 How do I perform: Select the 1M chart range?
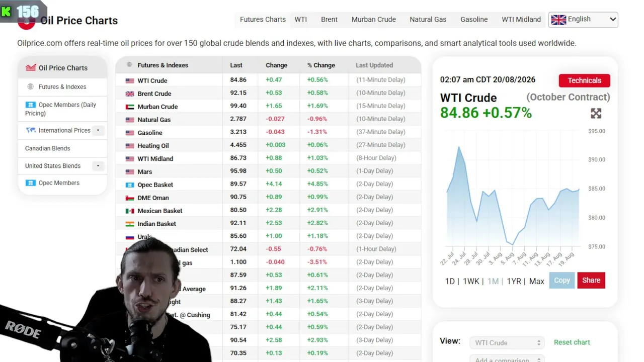point(493,281)
